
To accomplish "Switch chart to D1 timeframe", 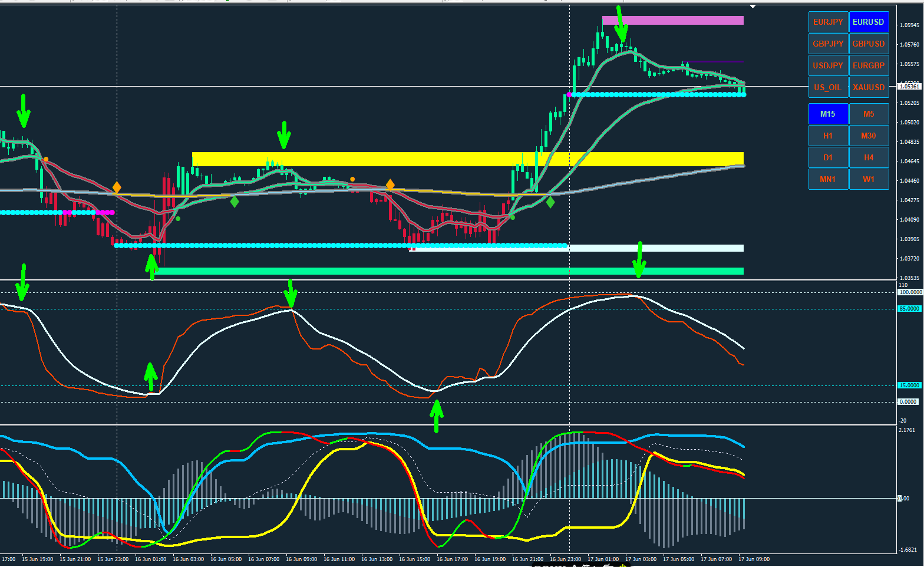I will [x=828, y=157].
